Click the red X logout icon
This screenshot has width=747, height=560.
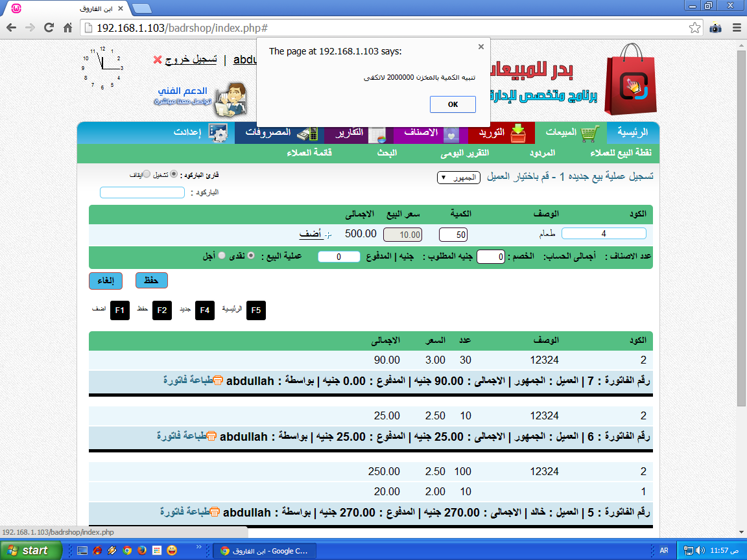click(158, 60)
